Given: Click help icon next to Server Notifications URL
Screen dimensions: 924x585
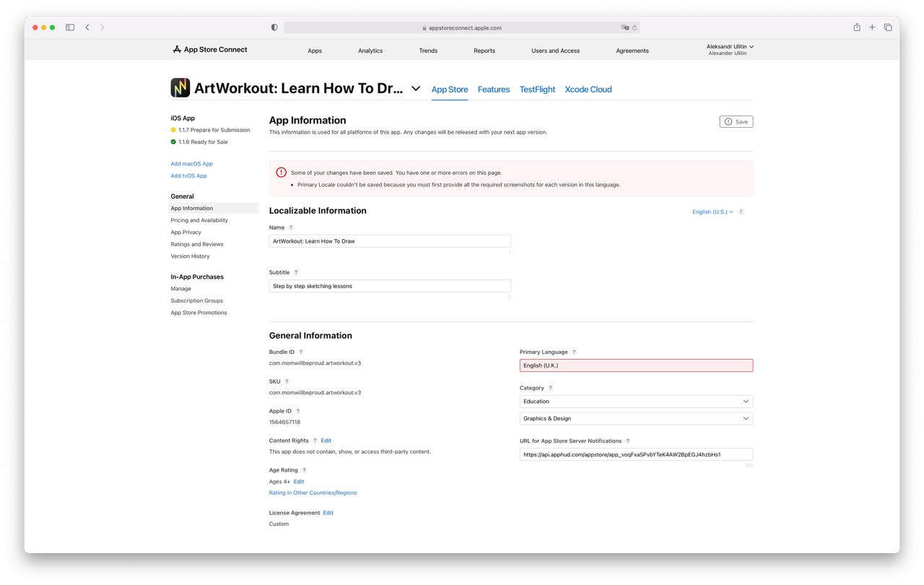Looking at the screenshot, I should click(628, 441).
